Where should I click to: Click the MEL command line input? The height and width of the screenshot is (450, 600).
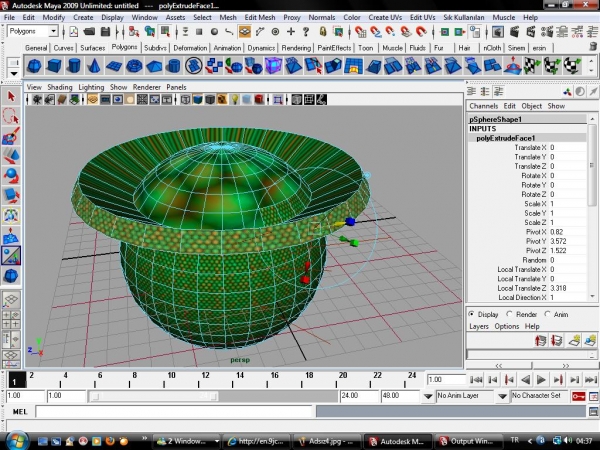pos(174,412)
